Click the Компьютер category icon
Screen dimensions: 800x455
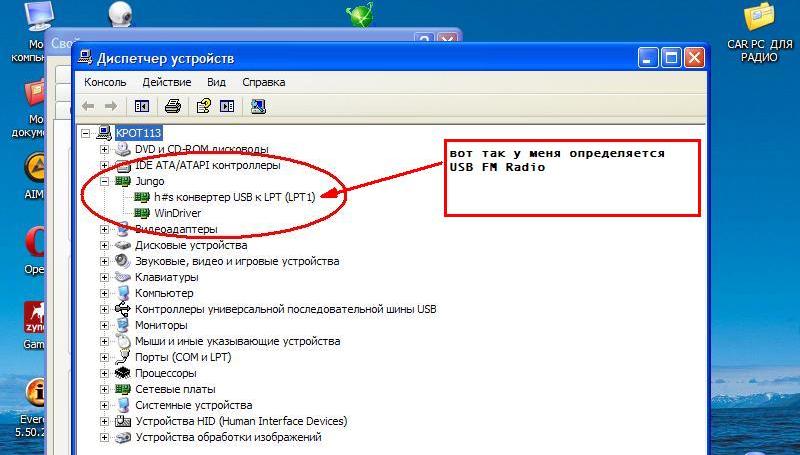[123, 293]
